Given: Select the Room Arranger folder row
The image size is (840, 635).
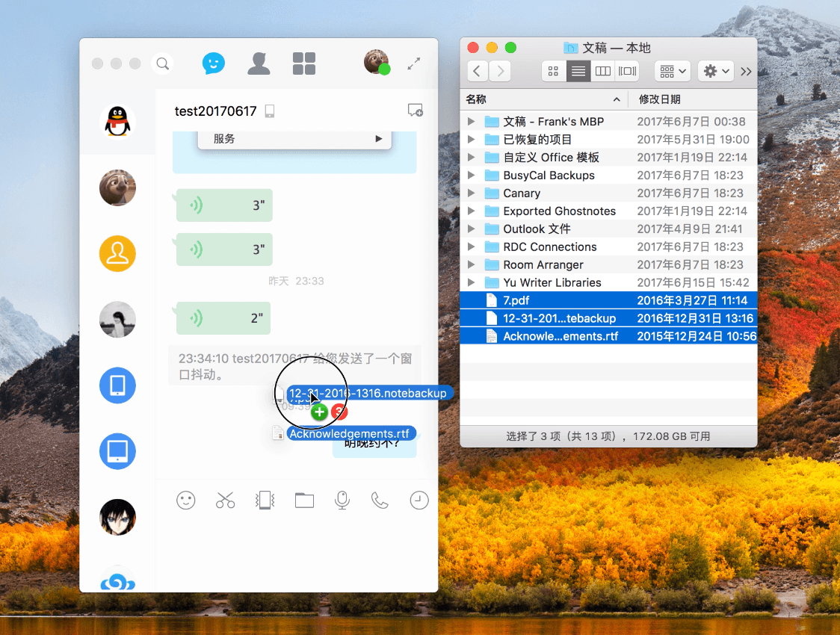Looking at the screenshot, I should pos(608,264).
